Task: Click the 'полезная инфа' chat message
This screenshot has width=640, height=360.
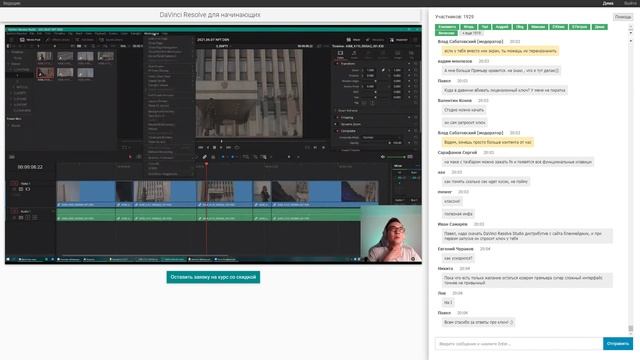Action: (x=458, y=214)
